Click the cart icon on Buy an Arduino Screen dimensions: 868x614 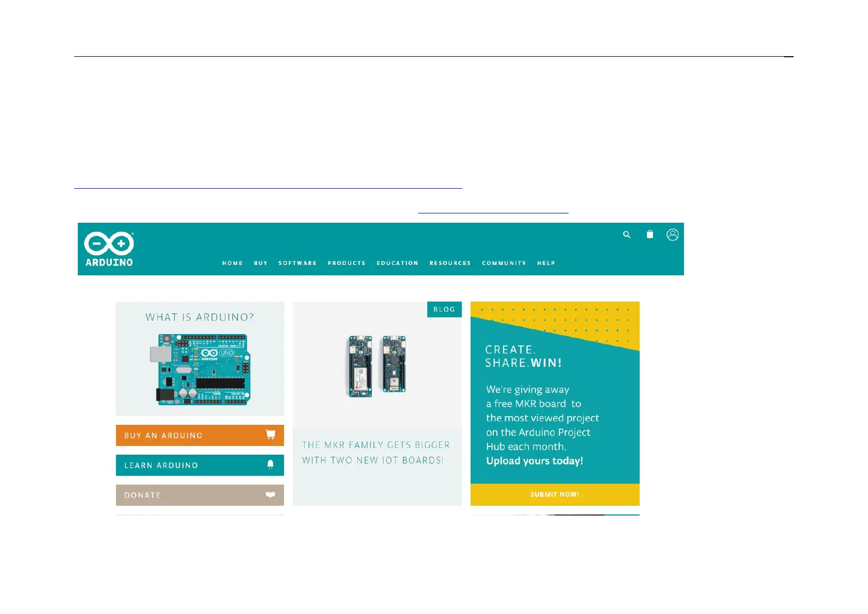(x=271, y=434)
